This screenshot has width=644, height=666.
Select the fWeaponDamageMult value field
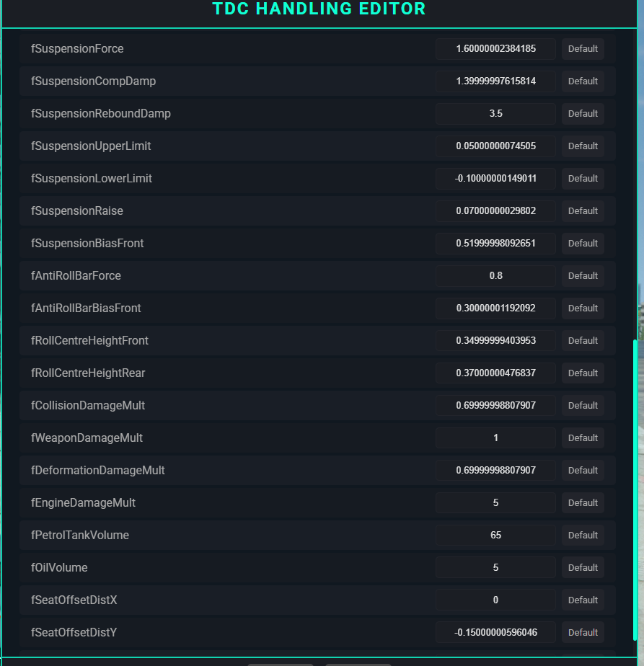point(495,438)
